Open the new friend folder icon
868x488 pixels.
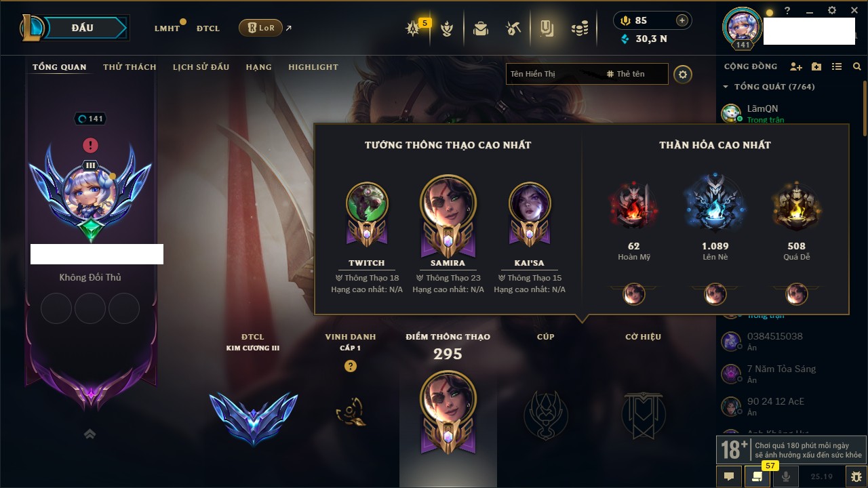pyautogui.click(x=816, y=66)
